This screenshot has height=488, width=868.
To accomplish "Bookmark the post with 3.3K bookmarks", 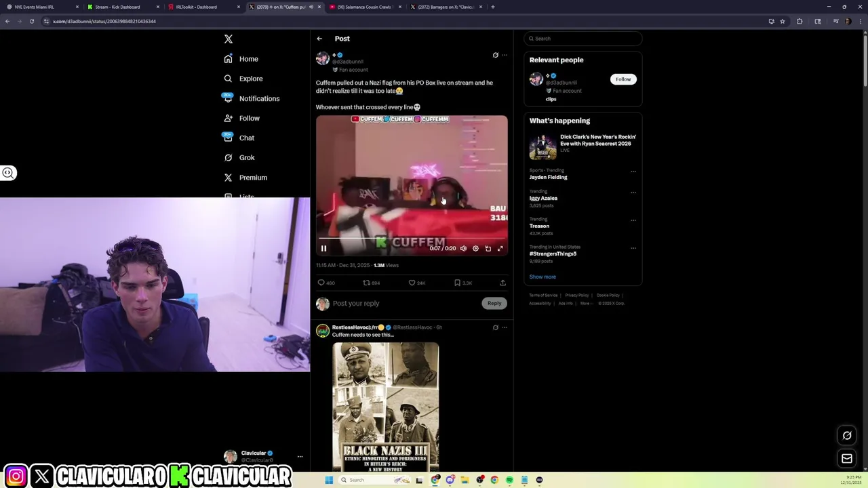I will point(463,283).
